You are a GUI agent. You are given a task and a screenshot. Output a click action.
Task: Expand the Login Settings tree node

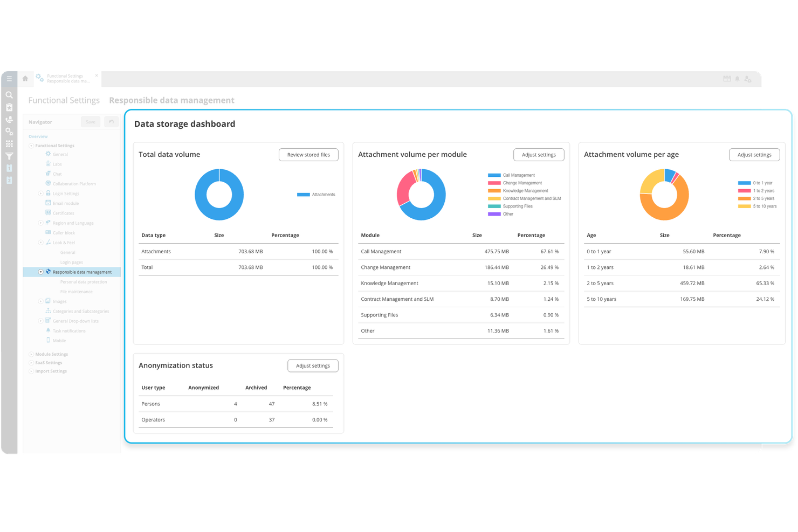click(40, 194)
